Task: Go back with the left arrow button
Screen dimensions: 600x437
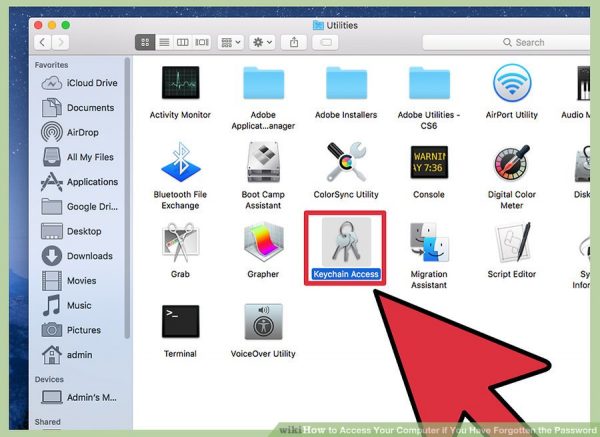Action: [43, 42]
